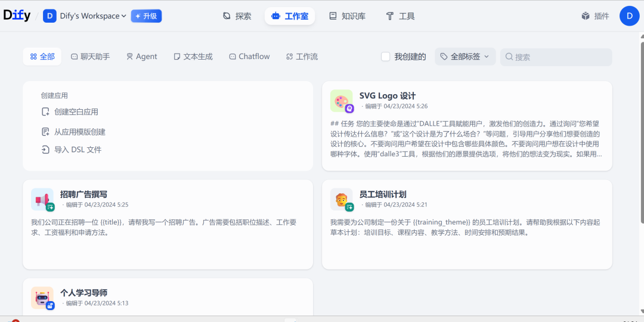
Task: Click the 招聘广告撰写 megaphone icon
Action: coord(42,199)
